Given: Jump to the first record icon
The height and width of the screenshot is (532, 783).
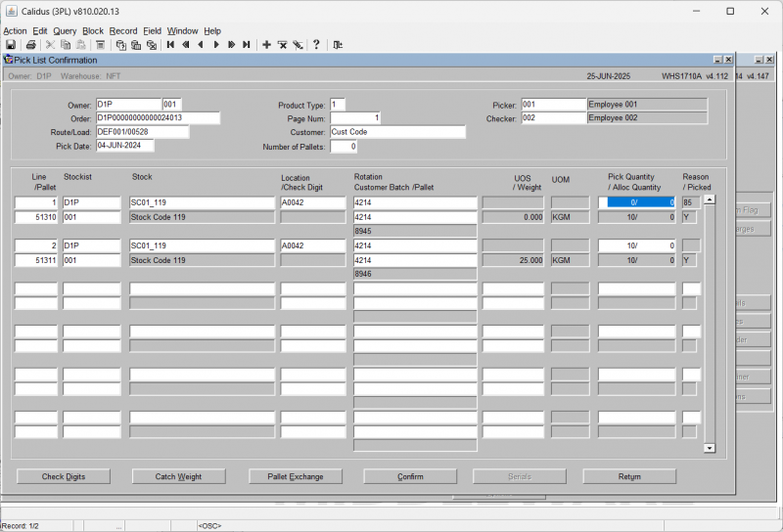Looking at the screenshot, I should [x=170, y=45].
